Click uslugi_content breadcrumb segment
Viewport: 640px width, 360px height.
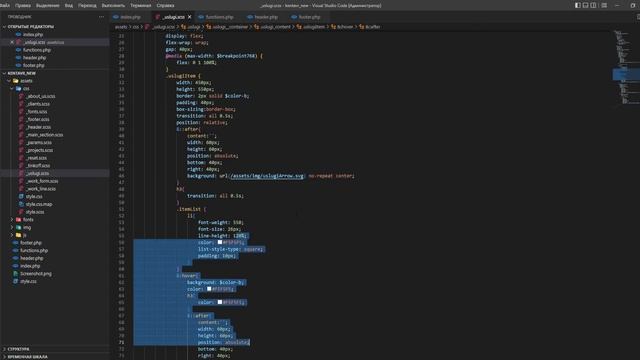276,27
